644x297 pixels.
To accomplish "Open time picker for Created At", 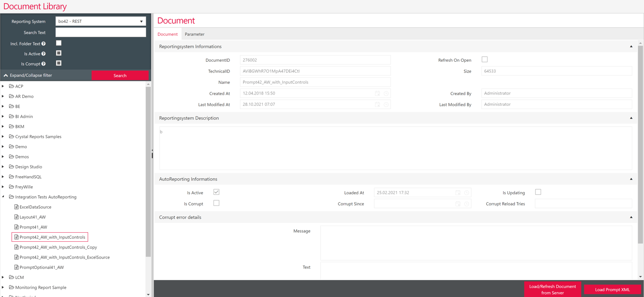I will click(386, 93).
